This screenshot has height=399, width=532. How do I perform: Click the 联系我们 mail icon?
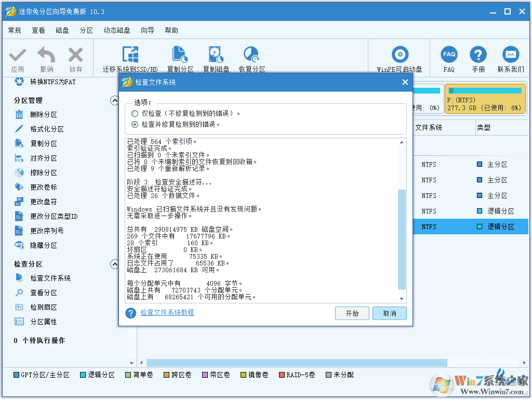pos(510,55)
